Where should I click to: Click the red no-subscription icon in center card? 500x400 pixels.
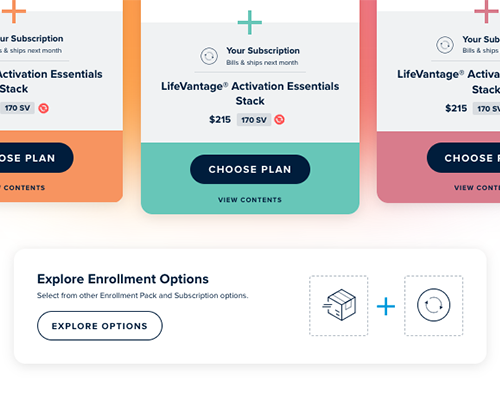[x=279, y=120]
